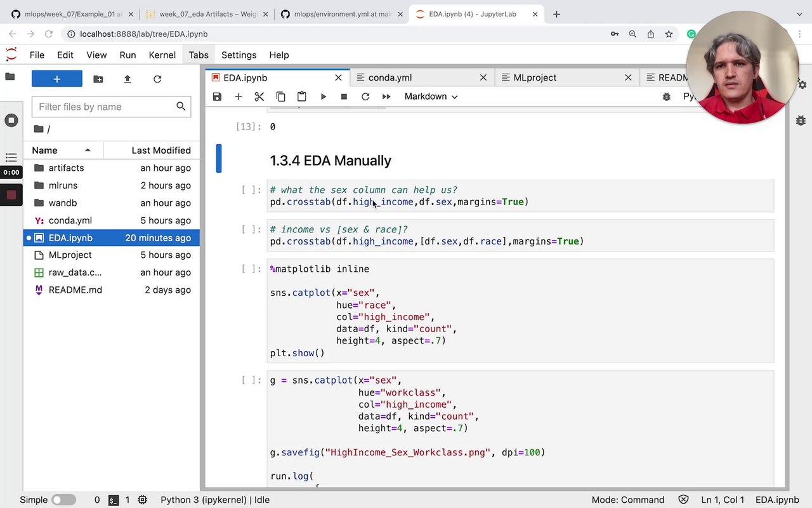The height and width of the screenshot is (508, 812).
Task: Switch to the conda.yml tab
Action: tap(390, 77)
